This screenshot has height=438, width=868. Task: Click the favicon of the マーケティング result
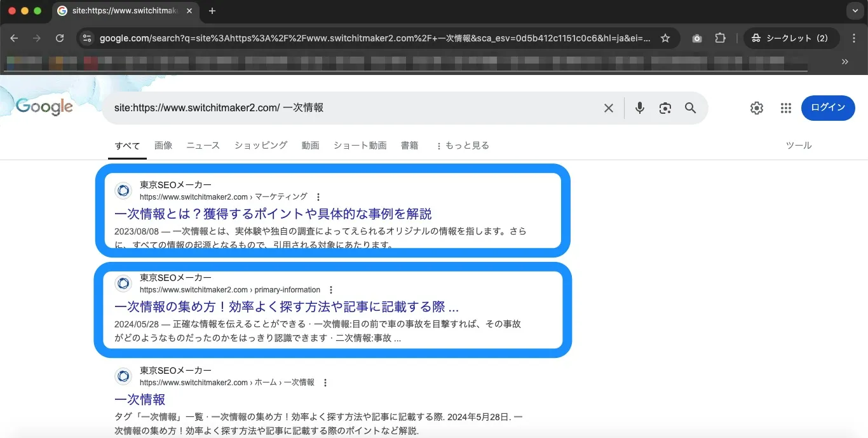point(123,191)
